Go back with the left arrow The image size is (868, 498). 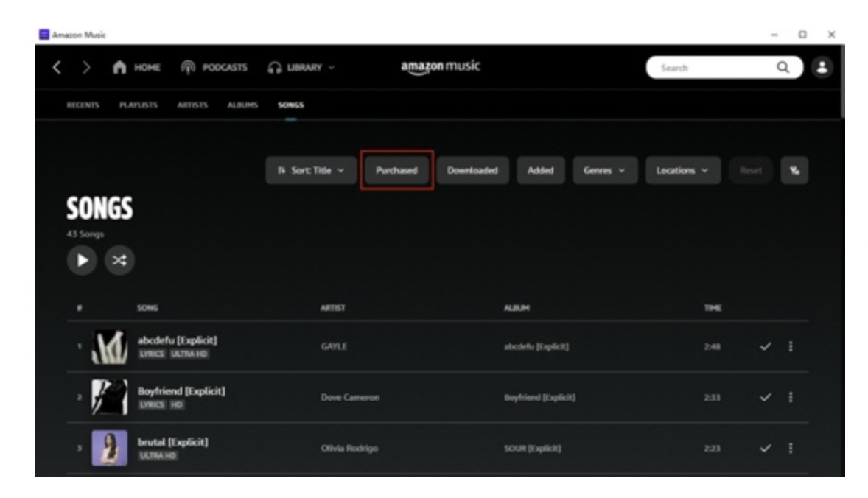coord(57,68)
